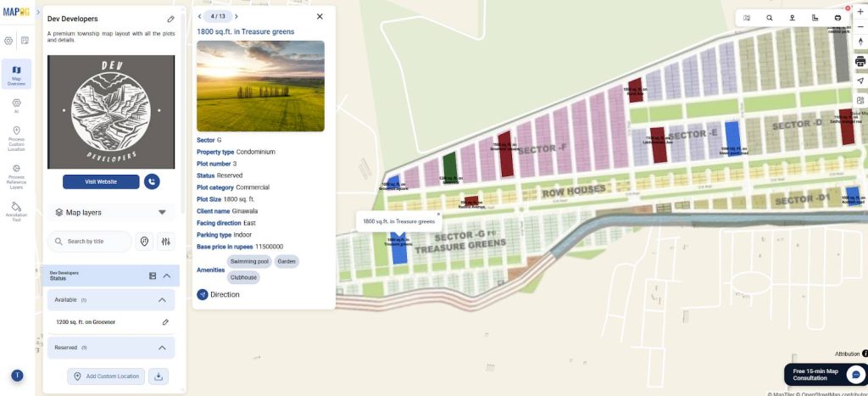The height and width of the screenshot is (396, 868).
Task: Click the map Attribution label
Action: point(847,354)
